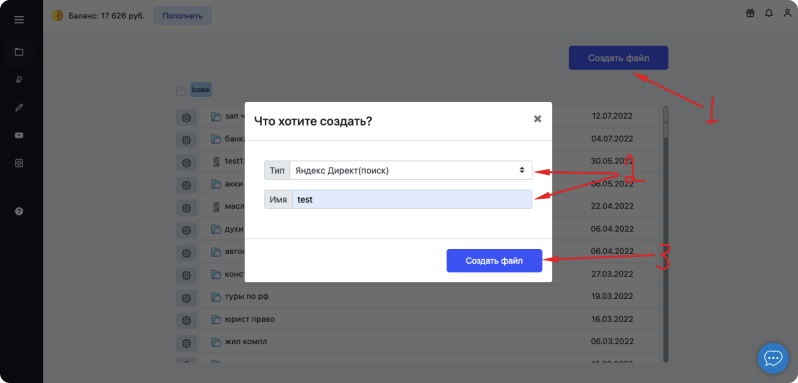Open gear settings for 'жил компл'
The width and height of the screenshot is (798, 383).
pos(186,343)
